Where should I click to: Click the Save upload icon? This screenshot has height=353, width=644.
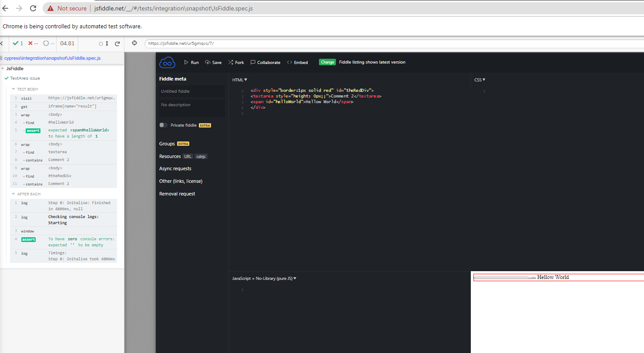click(x=208, y=62)
